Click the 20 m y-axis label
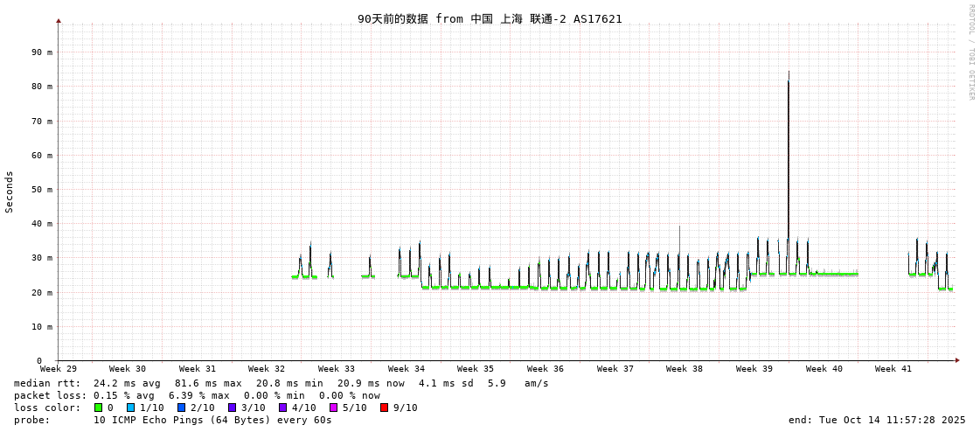The width and height of the screenshot is (980, 432). click(x=43, y=293)
